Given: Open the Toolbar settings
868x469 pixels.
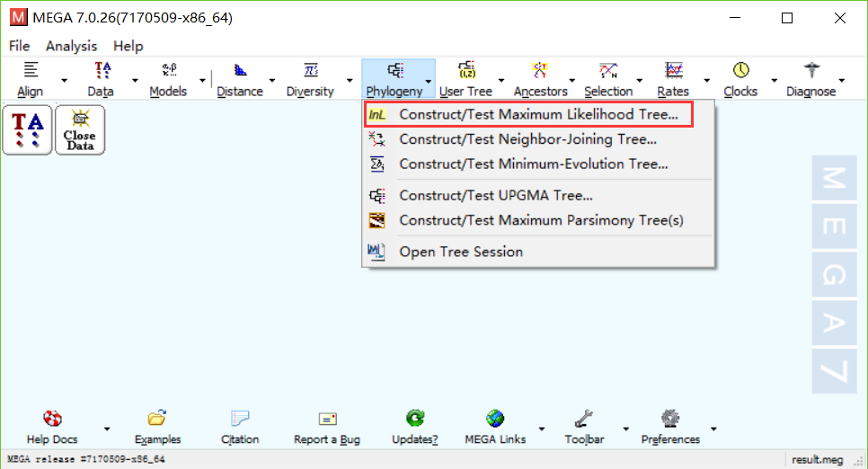Looking at the screenshot, I should tap(584, 428).
